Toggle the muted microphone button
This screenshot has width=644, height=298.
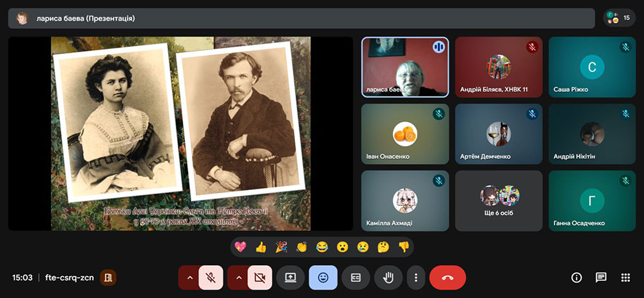point(211,277)
